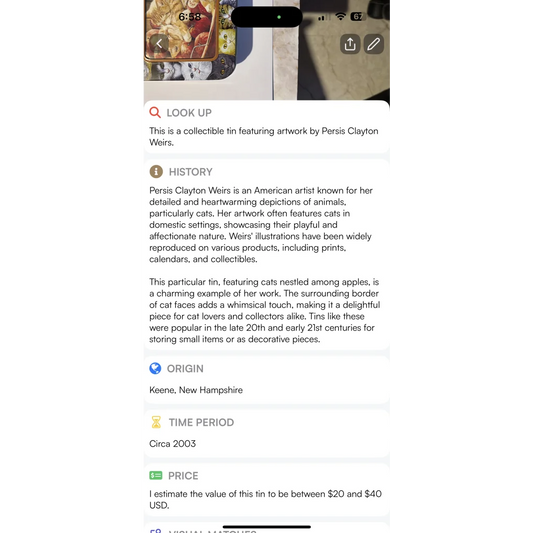Tap the Circa 2003 text
This screenshot has height=533, width=533.
point(173,444)
